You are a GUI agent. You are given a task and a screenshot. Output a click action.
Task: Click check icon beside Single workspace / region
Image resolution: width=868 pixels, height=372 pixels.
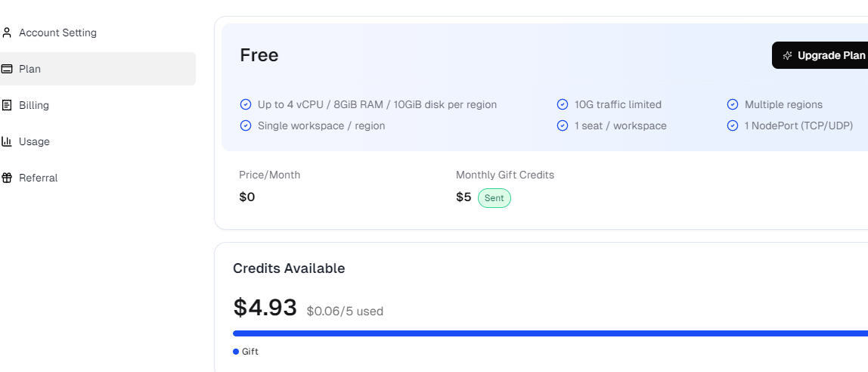[x=246, y=126]
